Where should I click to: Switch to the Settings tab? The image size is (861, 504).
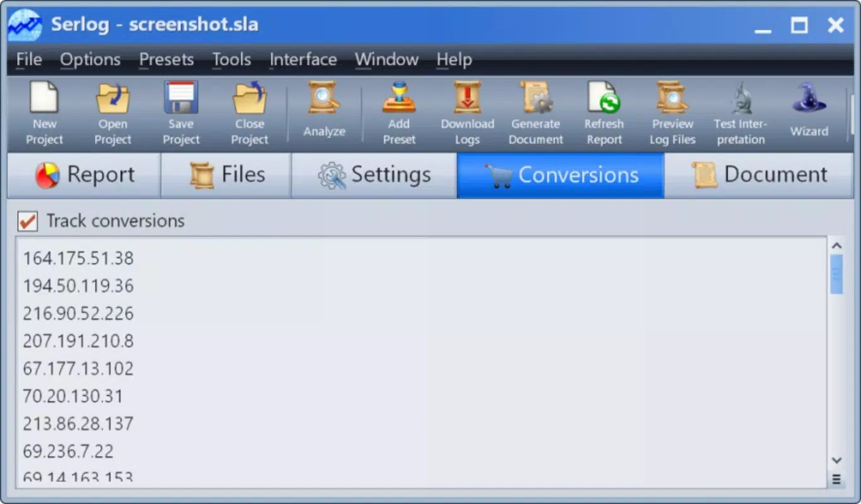point(374,175)
